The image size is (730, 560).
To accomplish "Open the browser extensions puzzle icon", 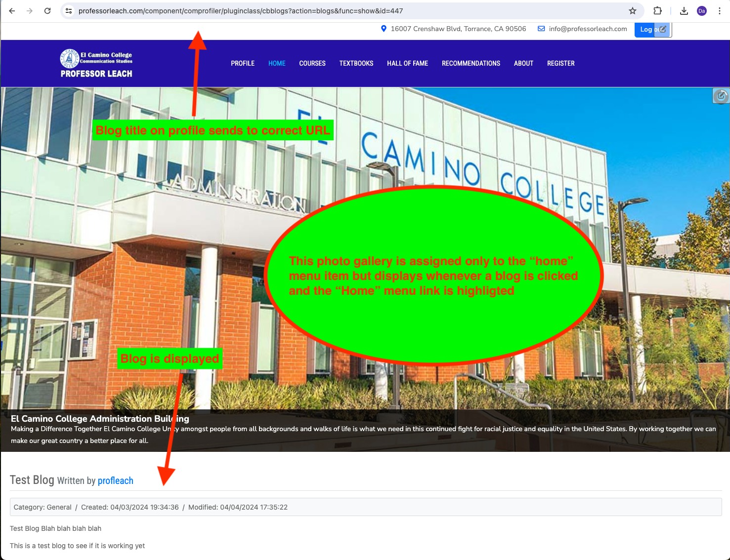I will [657, 11].
